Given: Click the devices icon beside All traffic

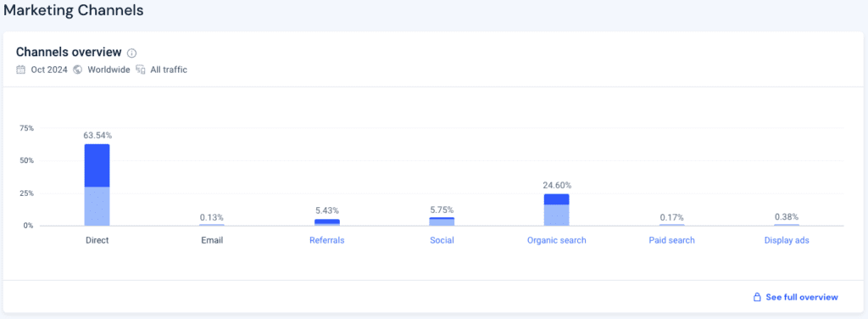Looking at the screenshot, I should point(141,70).
